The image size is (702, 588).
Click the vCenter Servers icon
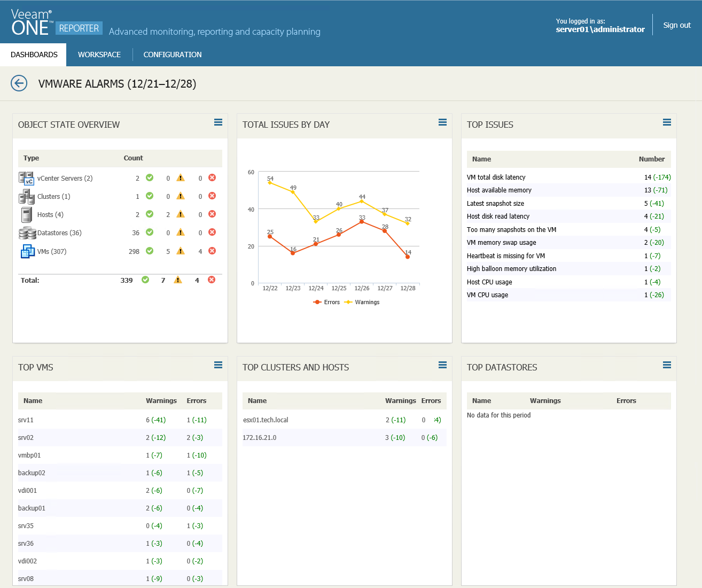[x=26, y=179]
